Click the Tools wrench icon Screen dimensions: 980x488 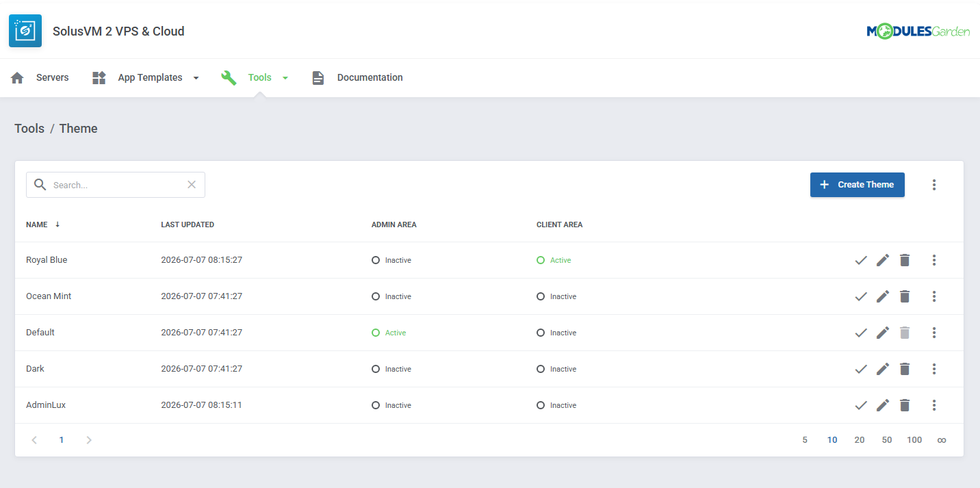click(x=229, y=77)
